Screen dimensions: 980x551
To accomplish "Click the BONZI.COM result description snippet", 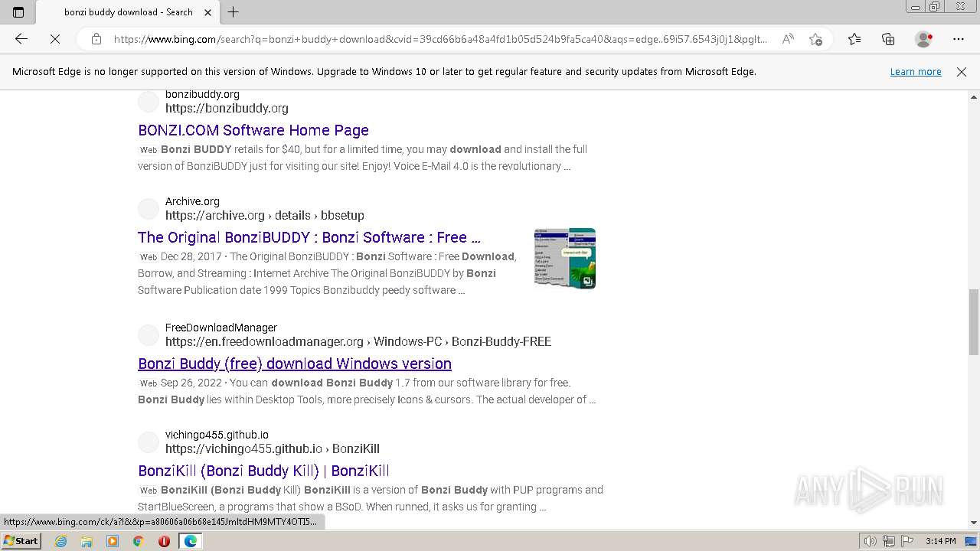I will pyautogui.click(x=363, y=158).
